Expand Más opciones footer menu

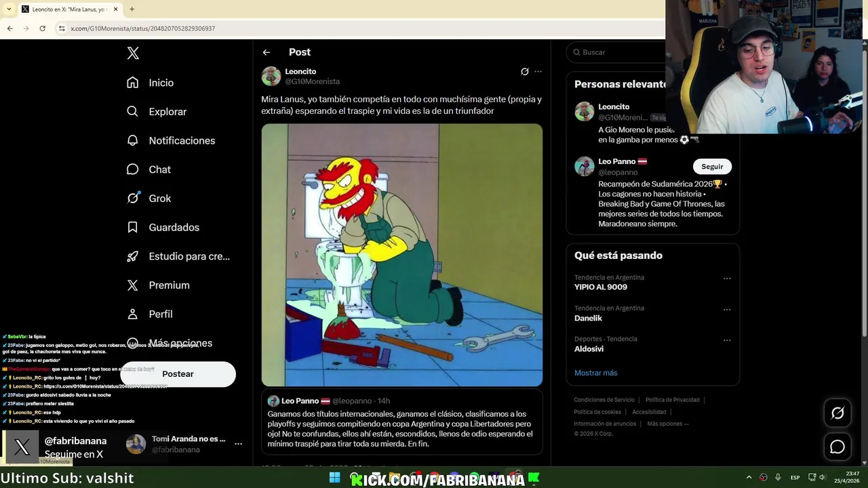pyautogui.click(x=667, y=424)
